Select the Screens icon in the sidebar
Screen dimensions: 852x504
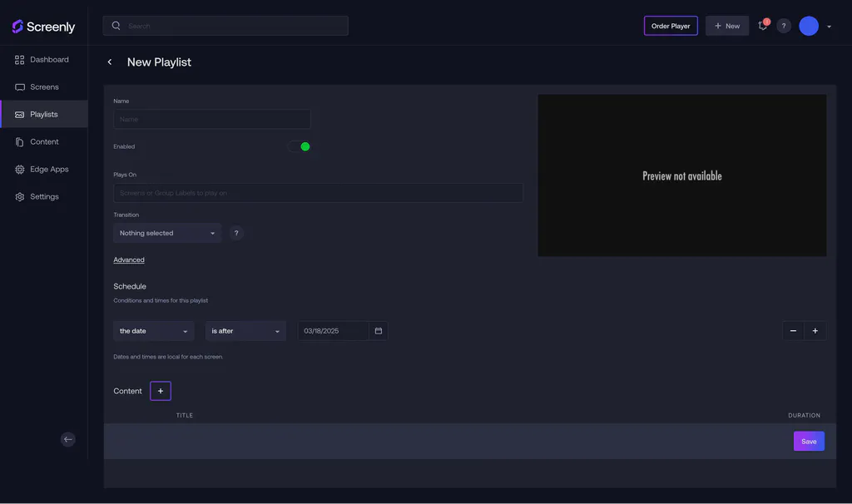point(19,86)
